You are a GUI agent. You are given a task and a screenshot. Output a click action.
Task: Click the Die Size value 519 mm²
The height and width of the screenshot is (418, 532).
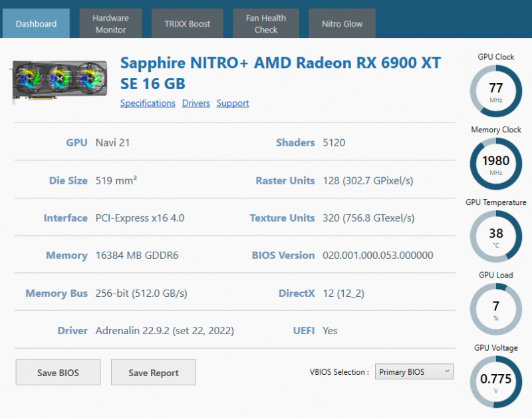pyautogui.click(x=116, y=180)
